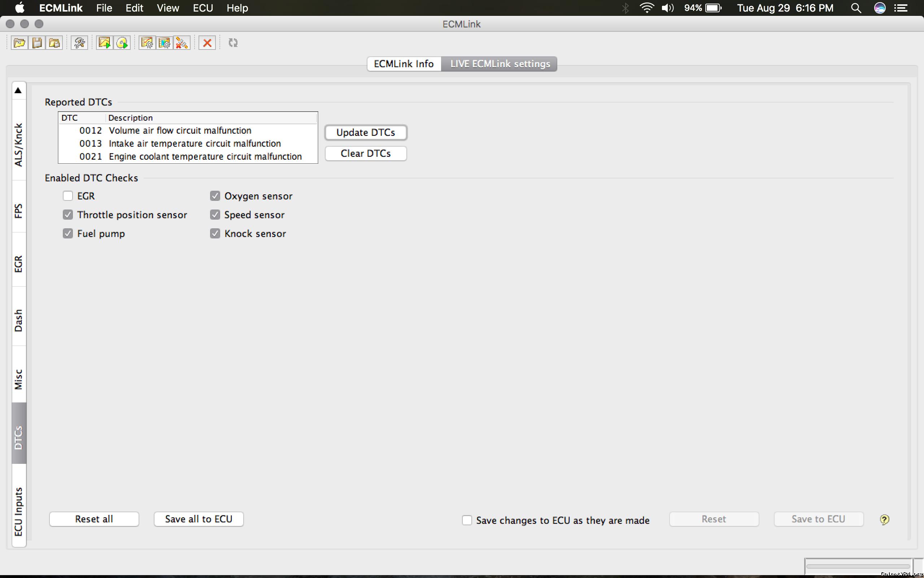Screen dimensions: 924x578
Task: Click the disconnect cable icon in toolbar
Action: point(182,43)
